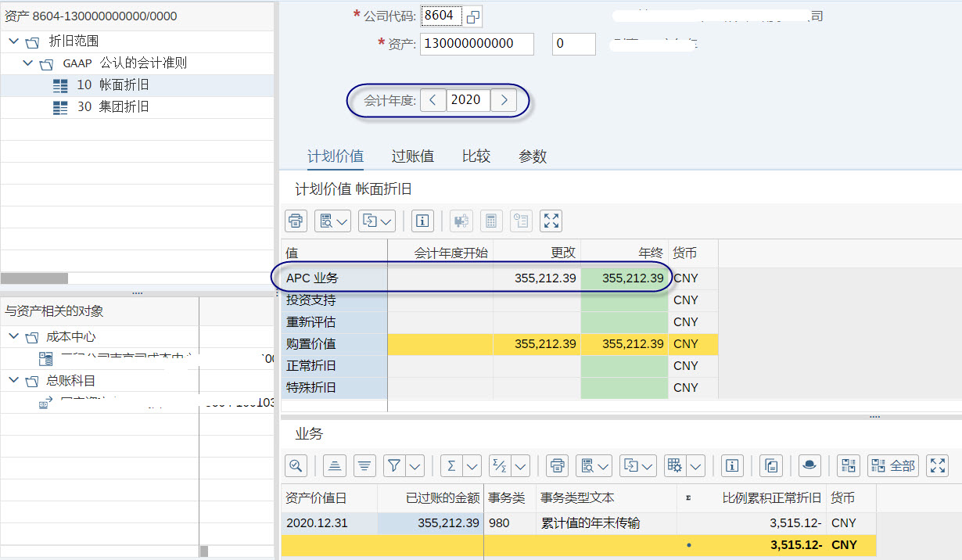This screenshot has width=962, height=560.
Task: Show information in the 计划价值 toolbar
Action: (x=422, y=221)
